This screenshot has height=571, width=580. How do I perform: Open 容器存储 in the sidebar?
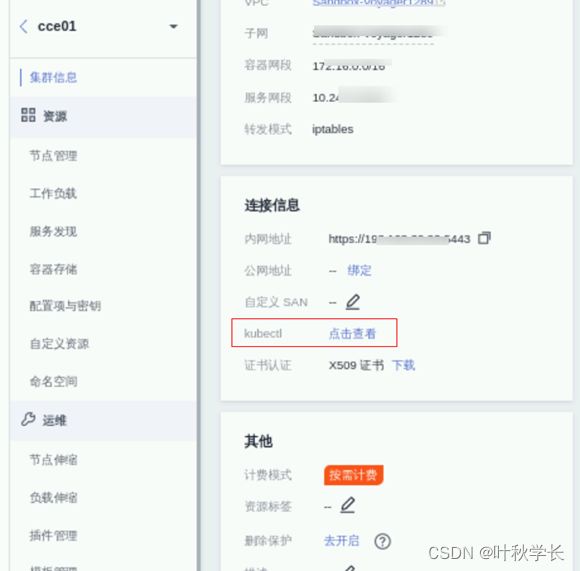pos(53,269)
